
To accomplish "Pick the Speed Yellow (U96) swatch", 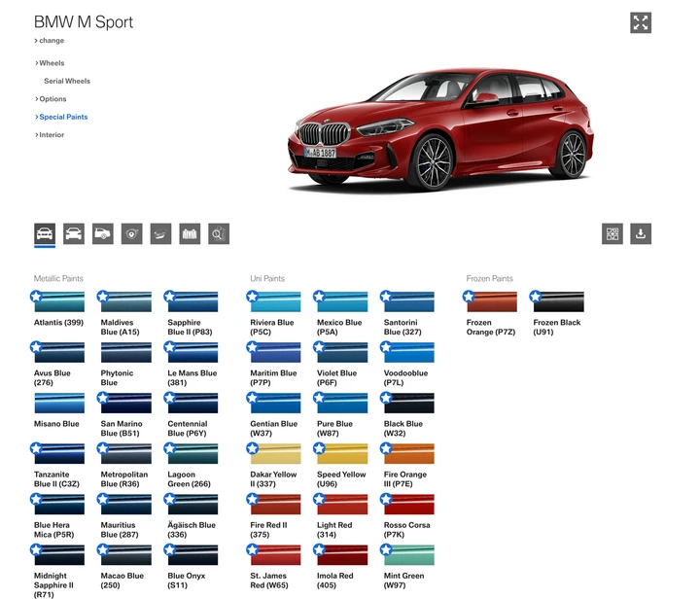I will [x=342, y=453].
